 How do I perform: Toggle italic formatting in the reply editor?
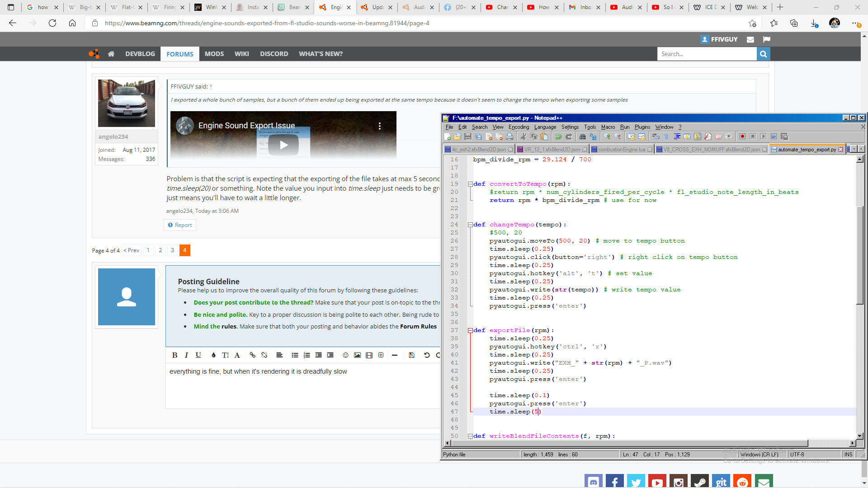coord(186,355)
